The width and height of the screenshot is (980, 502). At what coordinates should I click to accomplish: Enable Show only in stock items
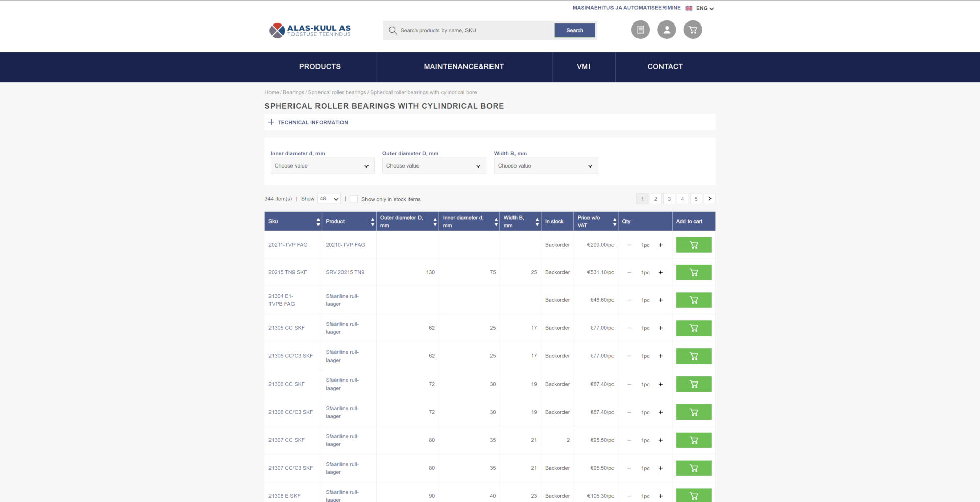point(354,198)
